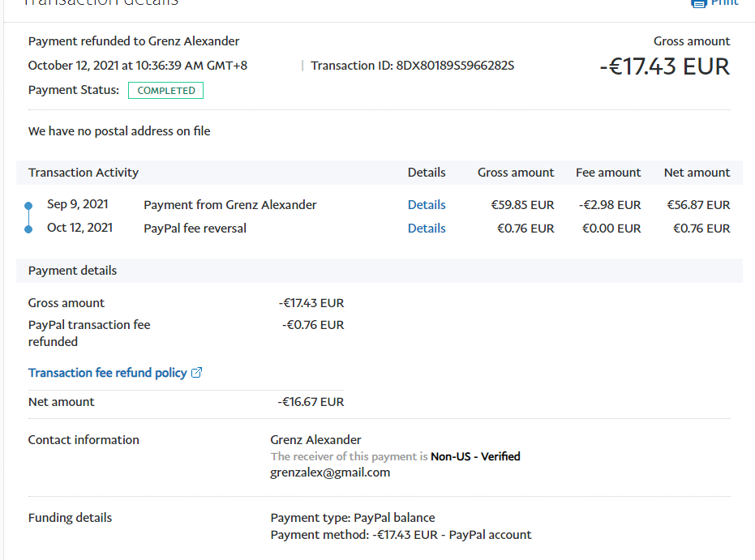755x560 pixels.
Task: Open the Transaction fee refund policy link
Action: (x=107, y=373)
